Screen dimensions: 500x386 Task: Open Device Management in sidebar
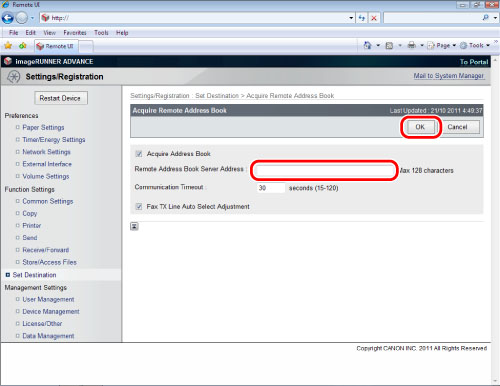click(x=51, y=311)
